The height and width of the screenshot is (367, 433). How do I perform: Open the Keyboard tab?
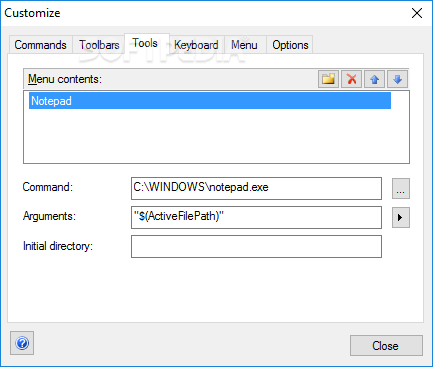tap(196, 45)
